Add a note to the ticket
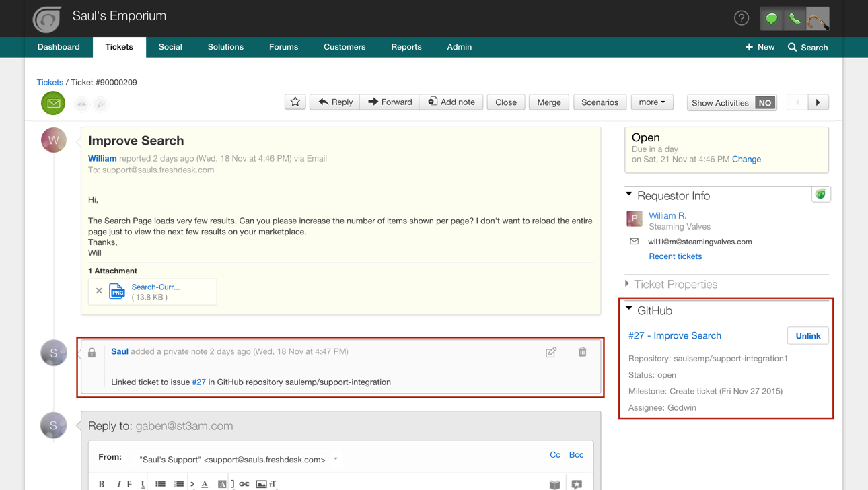Screen dimensions: 868x490 [x=451, y=102]
